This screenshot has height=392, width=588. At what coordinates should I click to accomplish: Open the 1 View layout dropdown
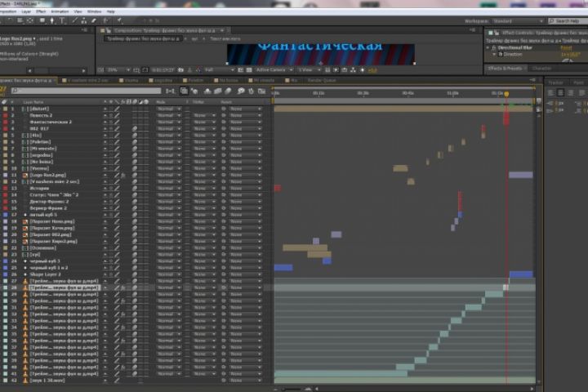(309, 70)
